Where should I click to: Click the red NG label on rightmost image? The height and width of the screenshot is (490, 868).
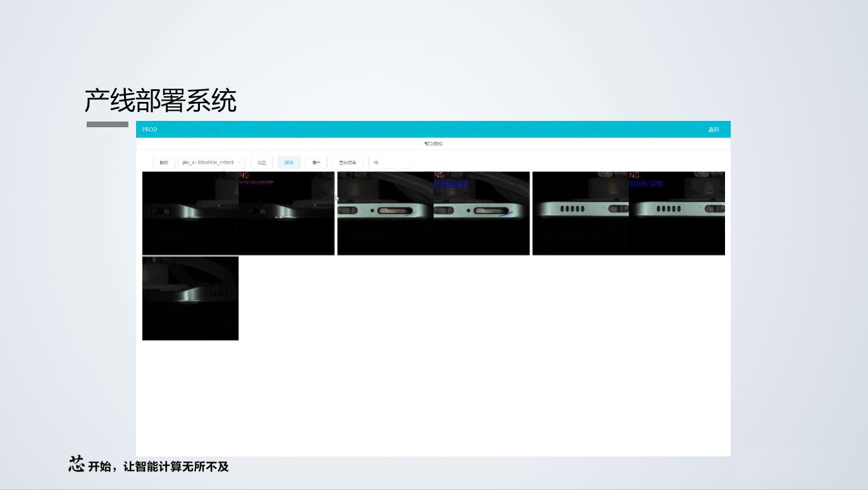pos(635,175)
